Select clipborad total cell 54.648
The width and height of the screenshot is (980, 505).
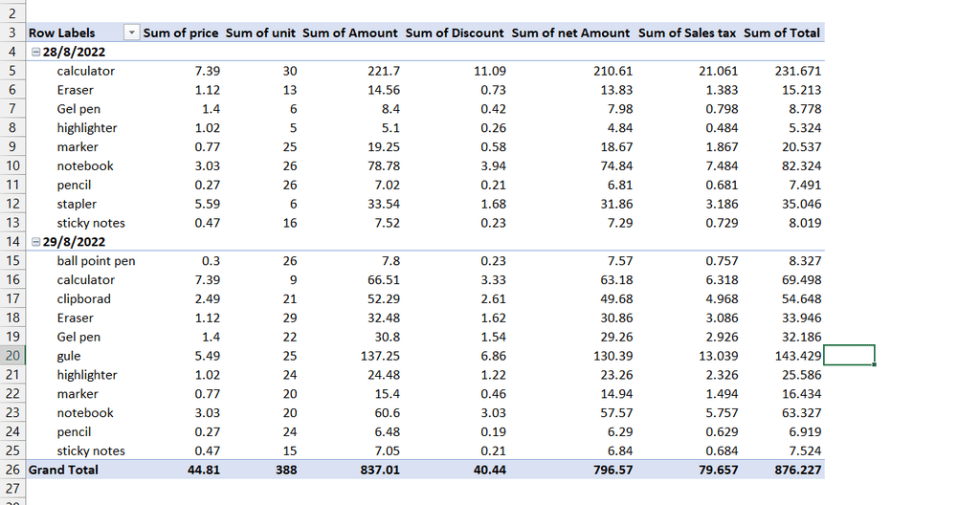click(801, 298)
